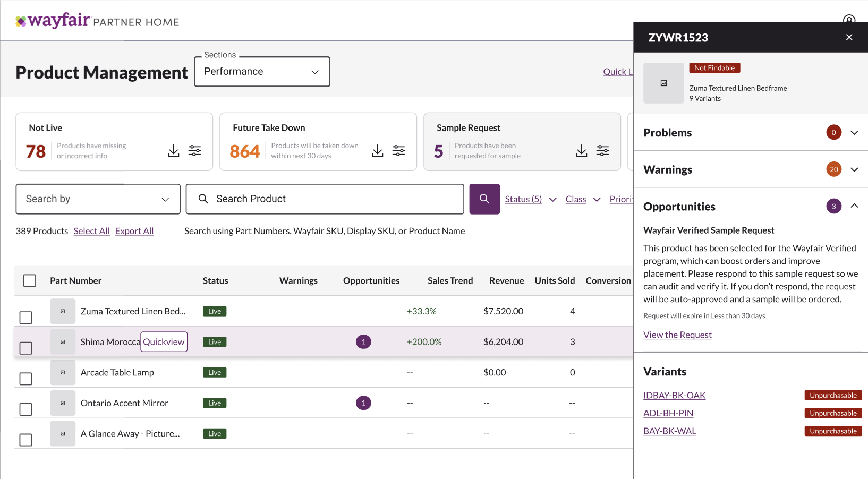This screenshot has height=479, width=868.
Task: Download the Not Live products list
Action: (x=173, y=151)
